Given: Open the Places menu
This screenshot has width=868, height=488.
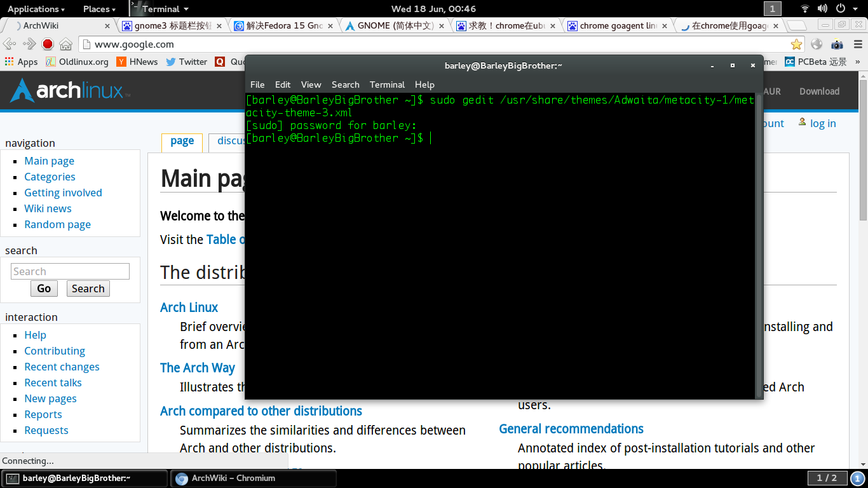Looking at the screenshot, I should pyautogui.click(x=99, y=8).
